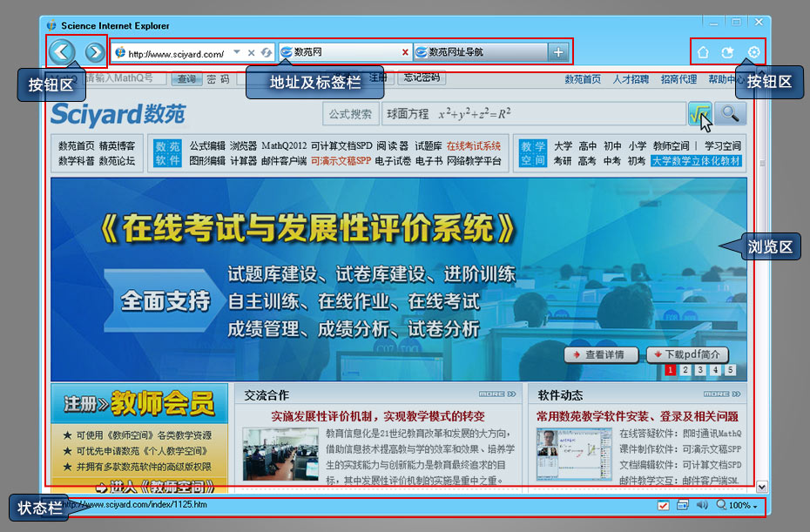810x532 pixels.
Task: Switch to the 数苑网址导航 tab
Action: 481,52
